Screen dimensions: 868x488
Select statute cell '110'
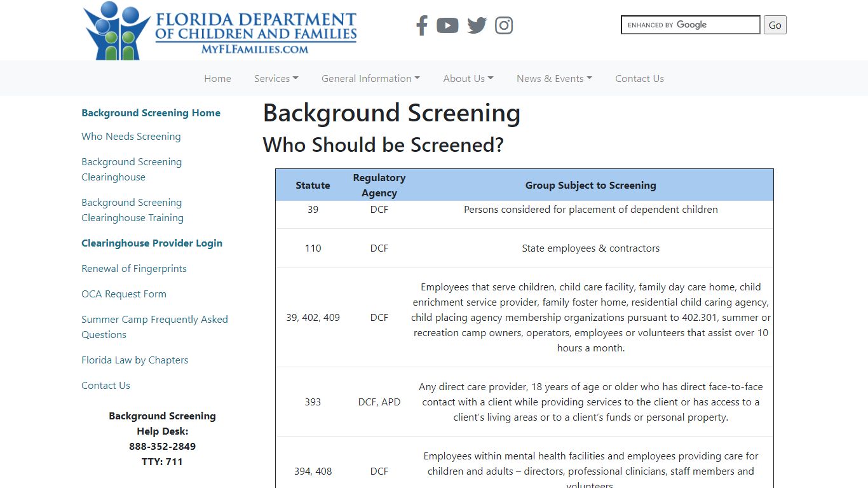[313, 248]
